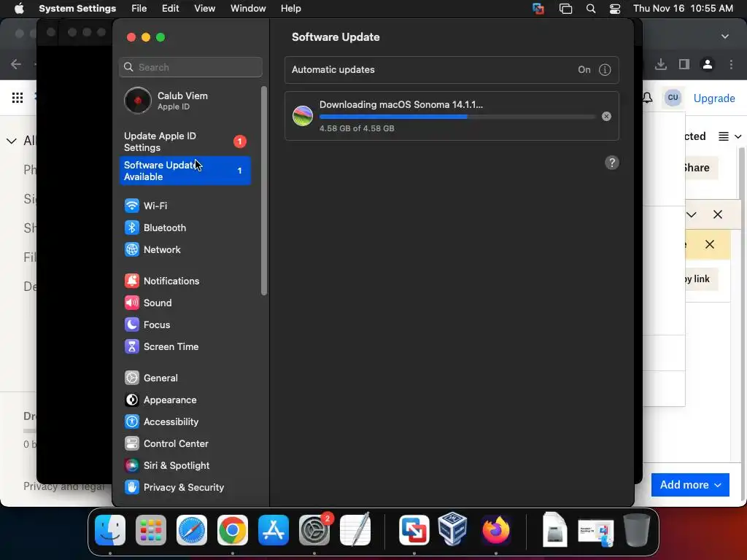Screen dimensions: 747x560
Task: Open the File menu
Action: [x=139, y=9]
